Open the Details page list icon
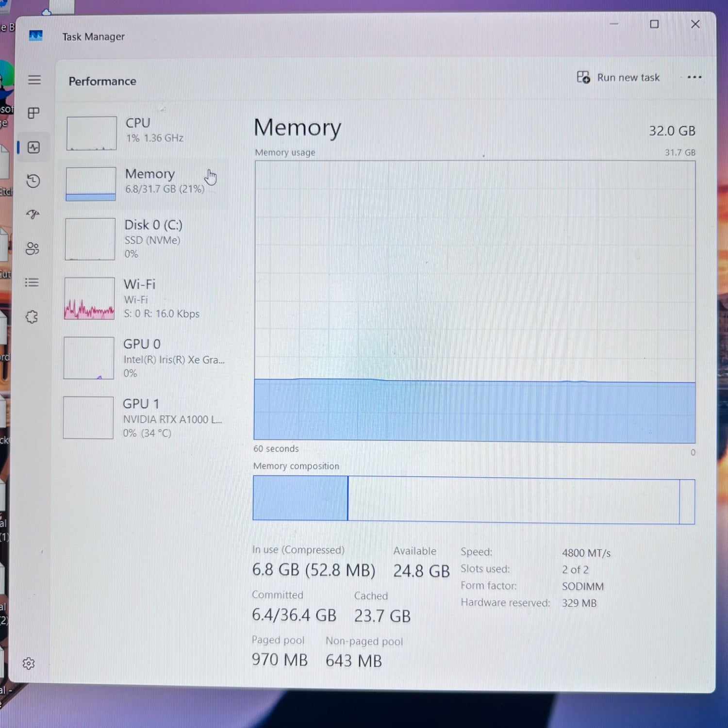The width and height of the screenshot is (728, 728). [32, 282]
